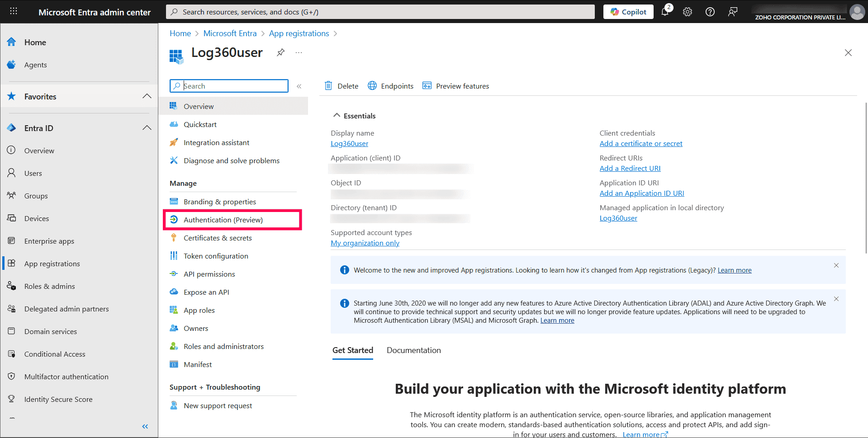Select the Manifest blade icon

[x=174, y=364]
